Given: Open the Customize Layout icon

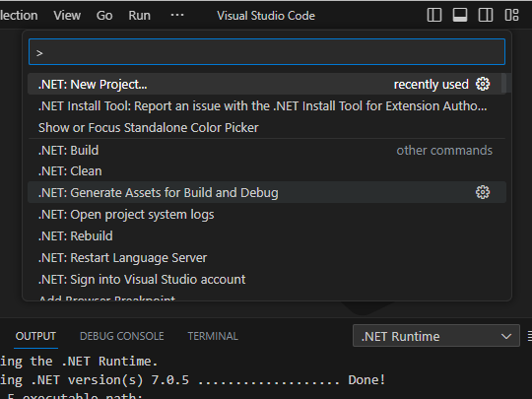Looking at the screenshot, I should (x=511, y=15).
